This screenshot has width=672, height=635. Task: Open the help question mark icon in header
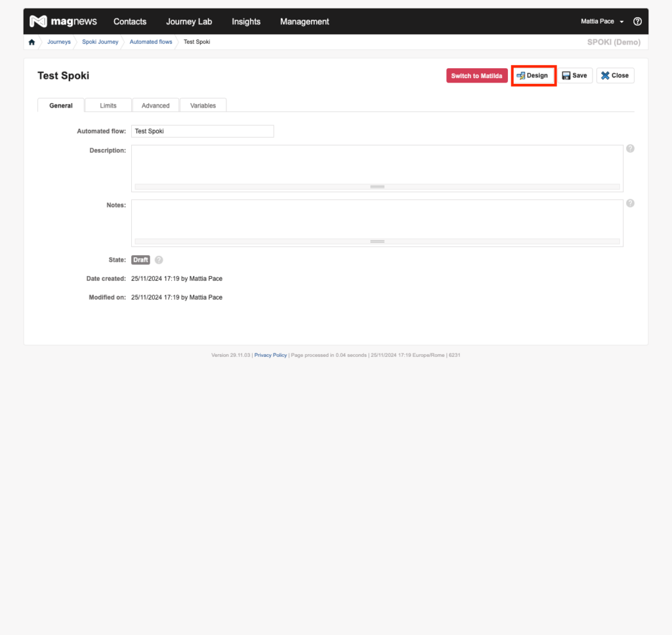637,22
